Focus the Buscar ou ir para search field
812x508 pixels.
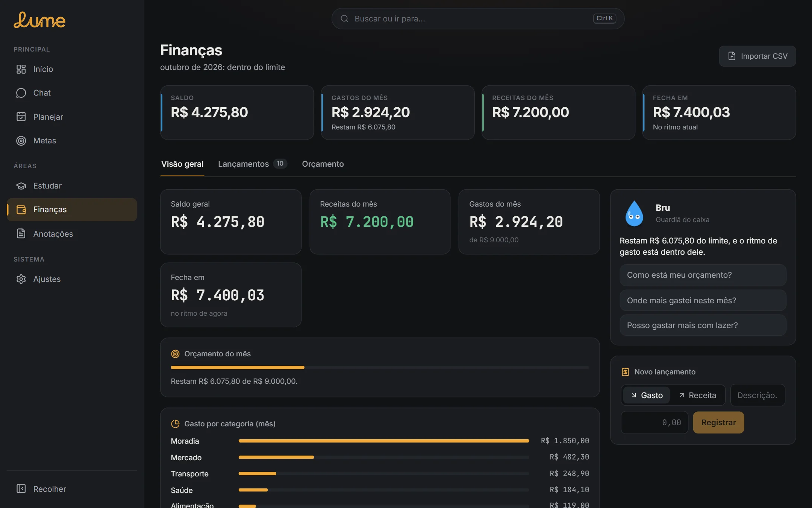coord(478,18)
